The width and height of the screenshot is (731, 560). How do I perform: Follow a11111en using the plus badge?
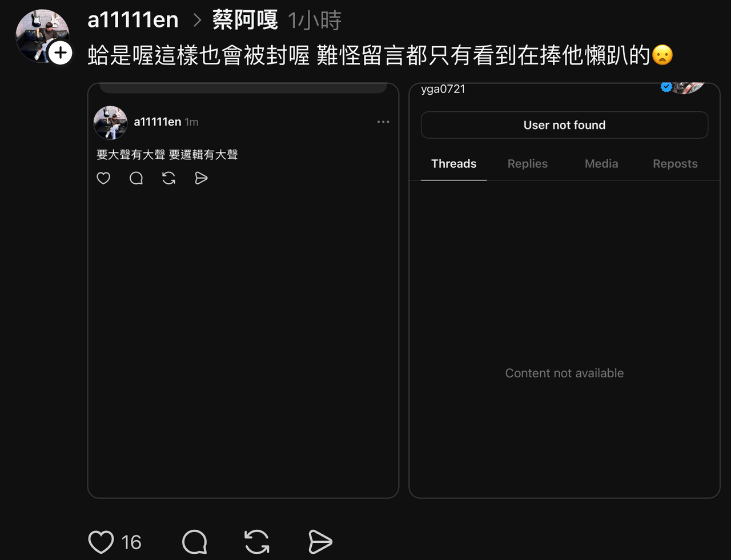[x=60, y=53]
